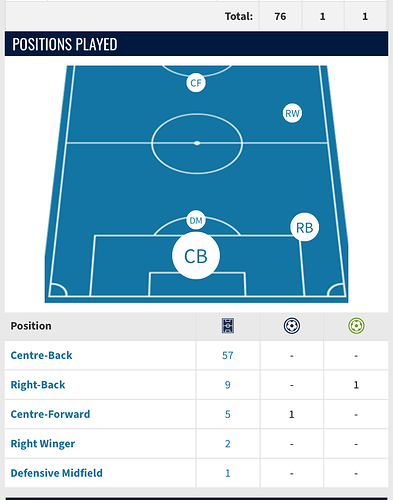This screenshot has height=500, width=393.
Task: Click the CB position marker on pitch
Action: 196,255
